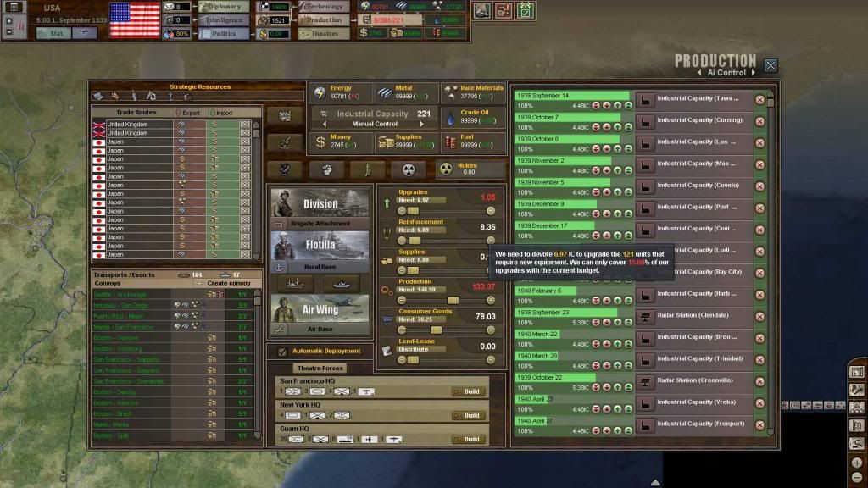This screenshot has width=868, height=488.
Task: Cancel the United Kingdom first trade route
Action: [245, 125]
